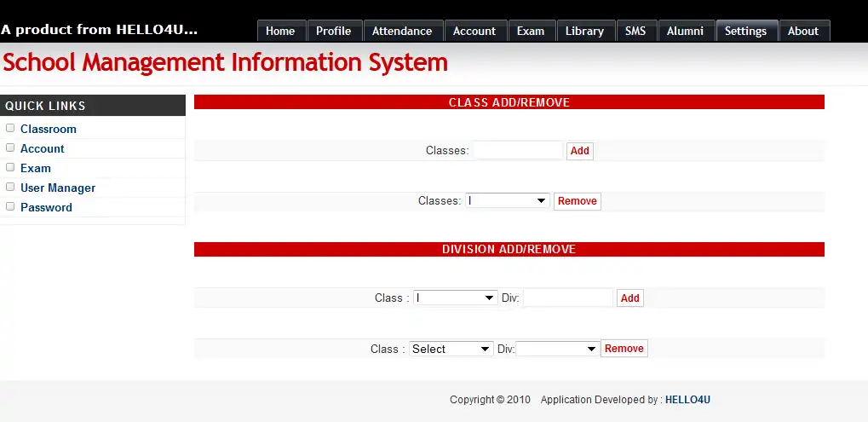This screenshot has height=422, width=868.
Task: Open the About tab
Action: click(x=803, y=31)
